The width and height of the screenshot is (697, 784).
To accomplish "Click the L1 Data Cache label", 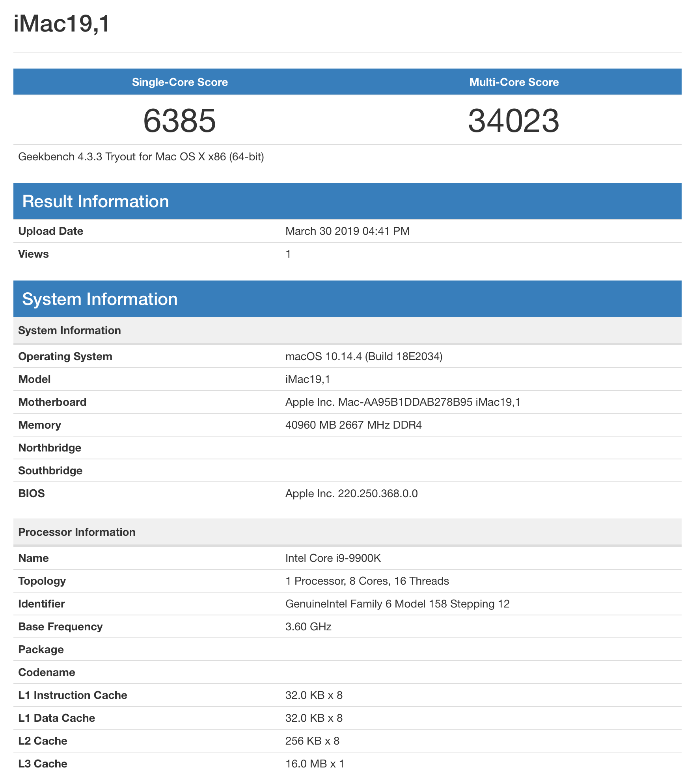I will click(x=57, y=718).
